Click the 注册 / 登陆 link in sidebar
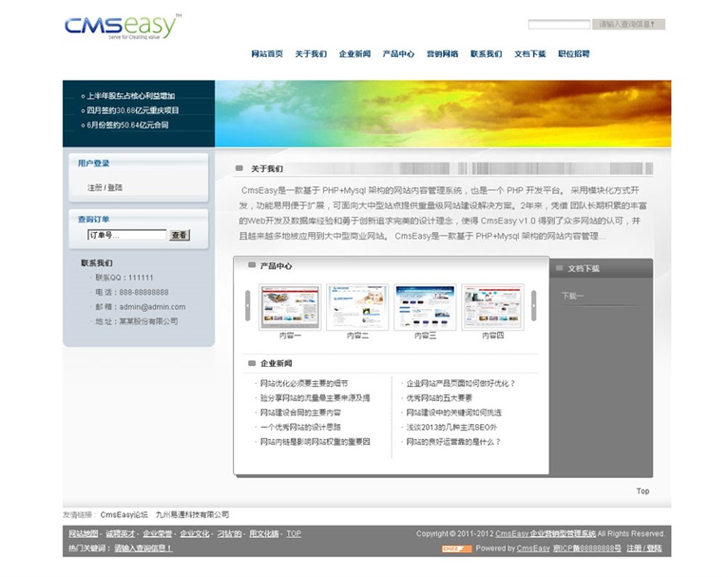 [x=105, y=187]
